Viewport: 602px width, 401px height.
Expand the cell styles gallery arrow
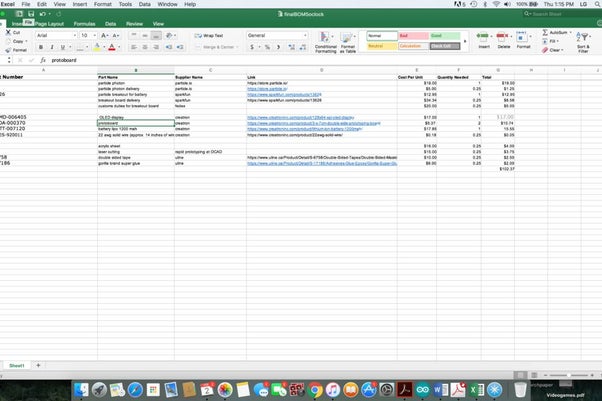click(465, 41)
